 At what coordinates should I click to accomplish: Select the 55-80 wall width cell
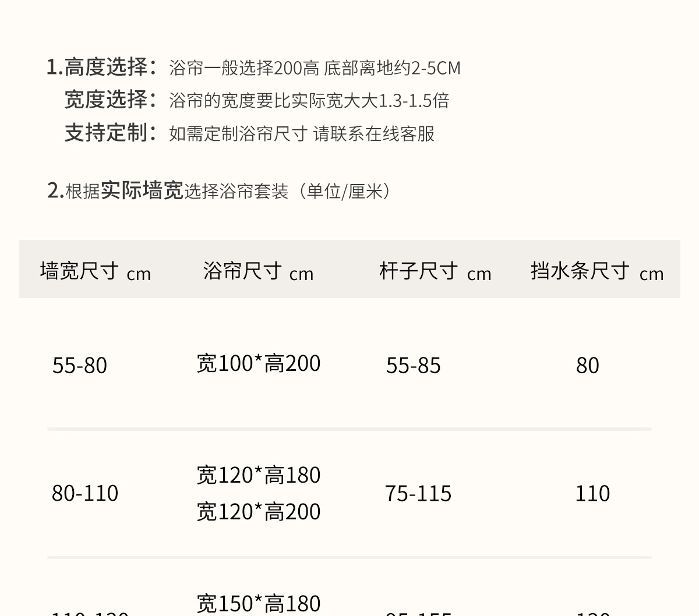click(x=80, y=366)
